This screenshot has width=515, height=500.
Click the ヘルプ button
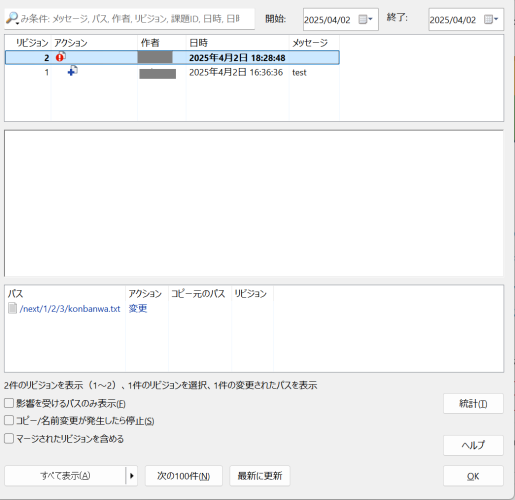[x=473, y=445]
